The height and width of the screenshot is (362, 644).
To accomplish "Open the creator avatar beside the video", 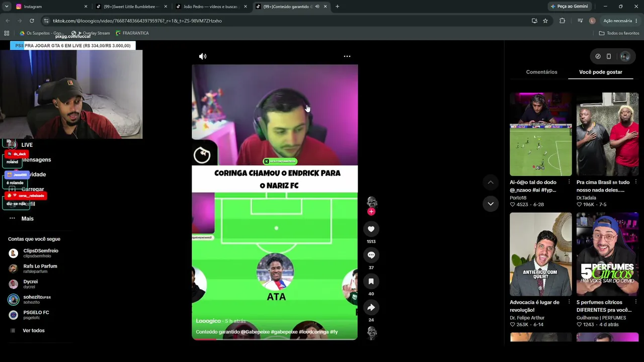I will click(x=372, y=202).
